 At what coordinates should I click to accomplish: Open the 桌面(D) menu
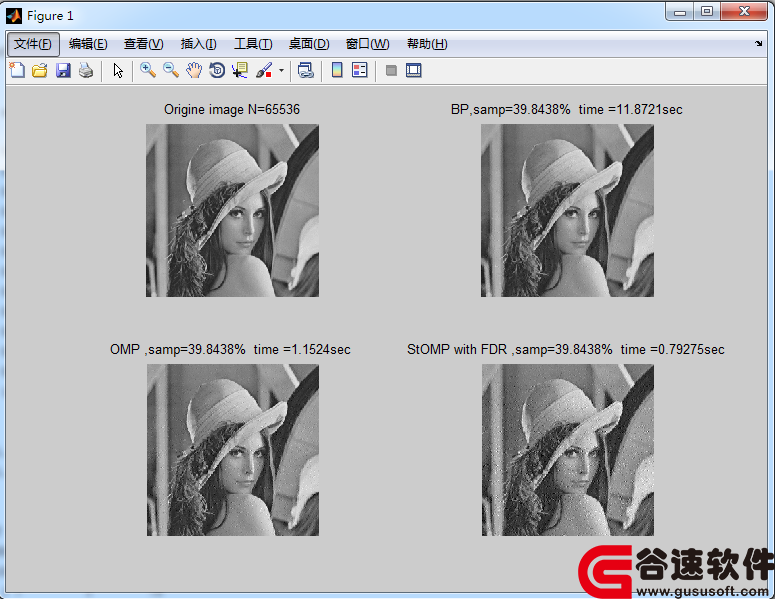[309, 44]
